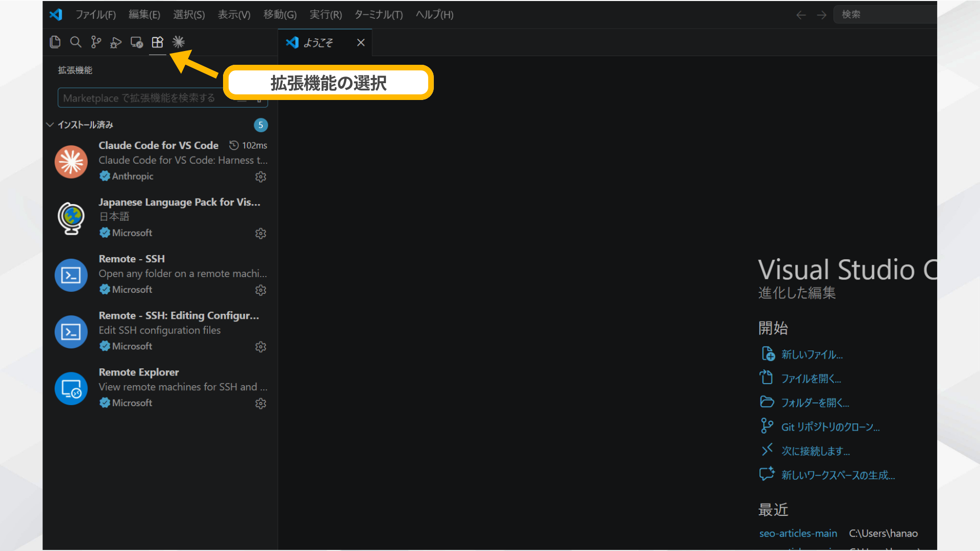
Task: Open the Source Control branch icon
Action: coord(96,42)
